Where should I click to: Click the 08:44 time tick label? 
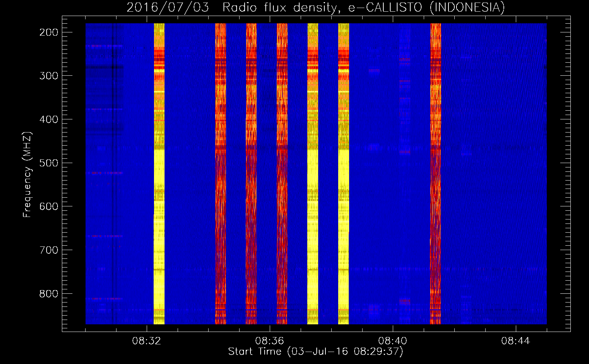tap(516, 341)
